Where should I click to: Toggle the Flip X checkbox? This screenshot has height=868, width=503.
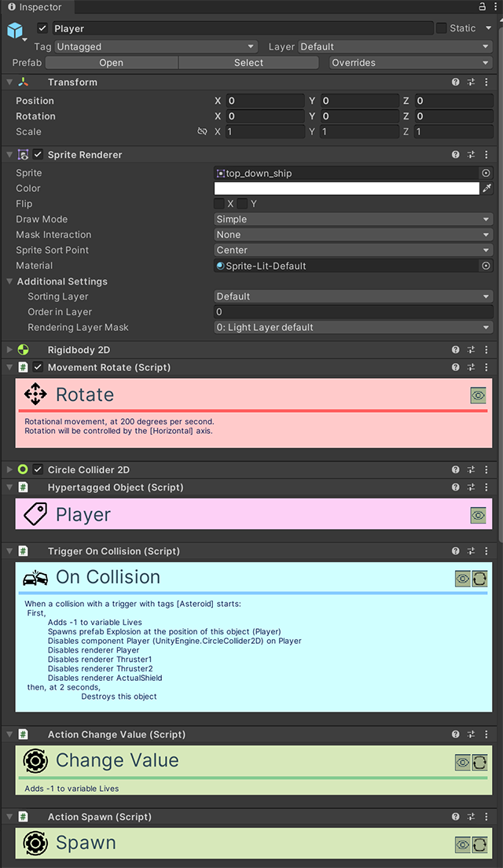(219, 204)
